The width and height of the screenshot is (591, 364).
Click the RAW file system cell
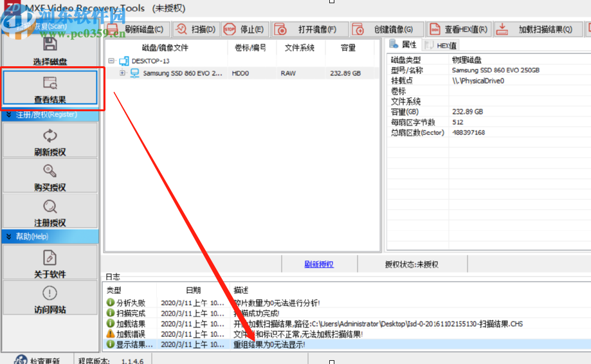coord(288,73)
